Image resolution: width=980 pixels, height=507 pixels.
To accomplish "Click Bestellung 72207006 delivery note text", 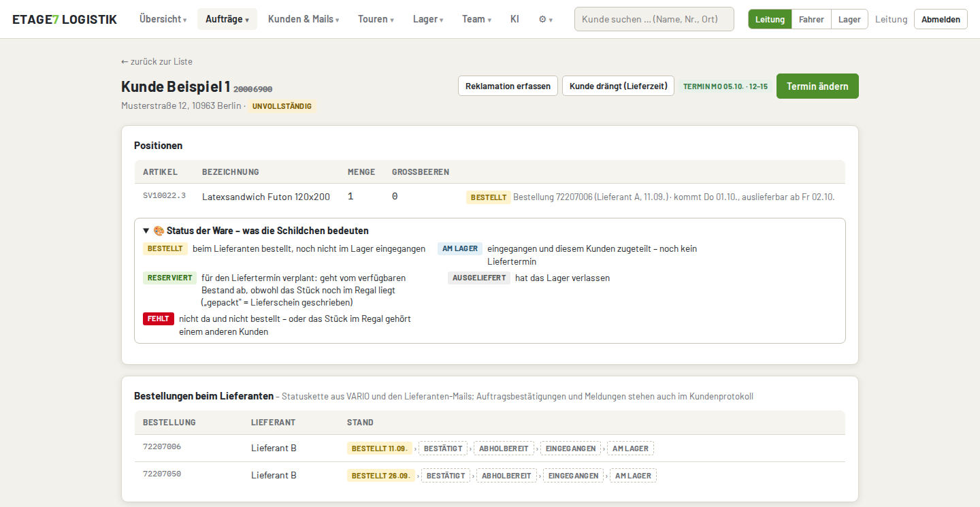I will point(674,197).
